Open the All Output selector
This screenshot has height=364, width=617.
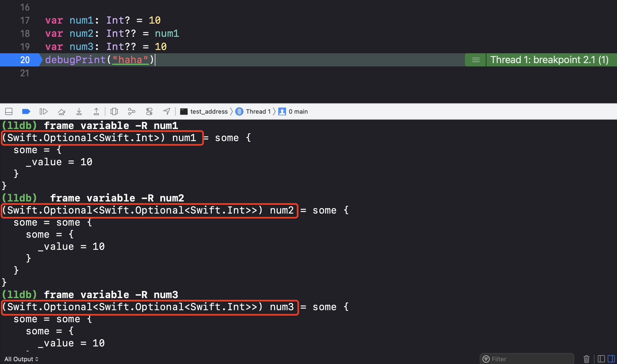point(21,359)
